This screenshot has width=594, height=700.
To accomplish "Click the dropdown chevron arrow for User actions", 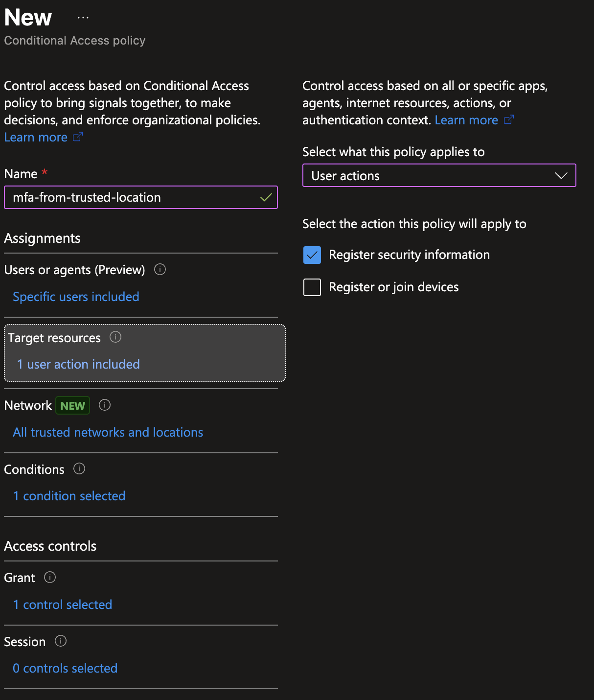I will pyautogui.click(x=561, y=176).
